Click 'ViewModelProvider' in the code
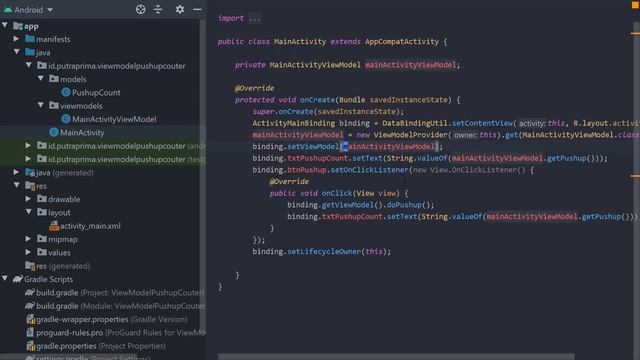640x360 pixels. (x=411, y=135)
